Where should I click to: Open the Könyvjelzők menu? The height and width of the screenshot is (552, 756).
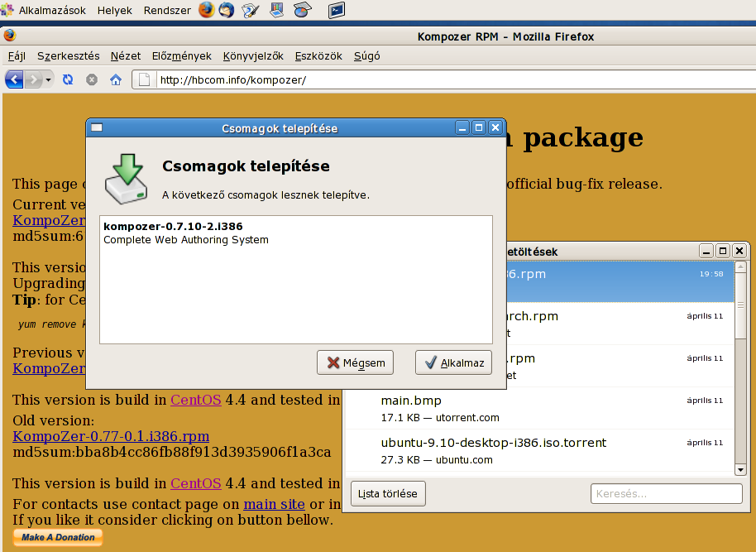point(253,56)
